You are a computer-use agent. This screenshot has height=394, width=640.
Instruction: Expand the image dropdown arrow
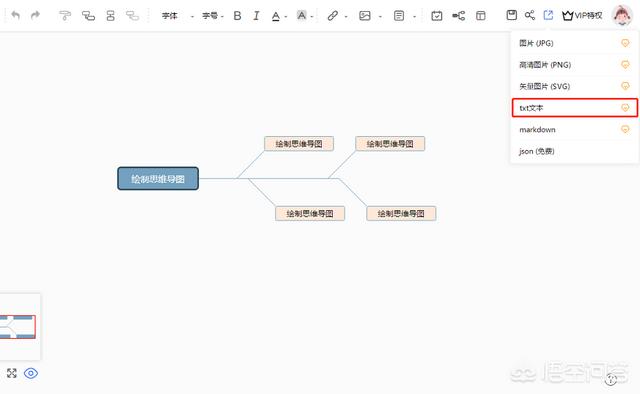(380, 17)
